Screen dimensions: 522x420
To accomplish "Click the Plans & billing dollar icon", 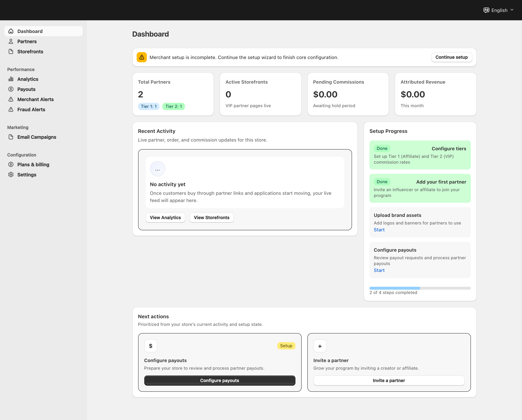I will [x=11, y=165].
